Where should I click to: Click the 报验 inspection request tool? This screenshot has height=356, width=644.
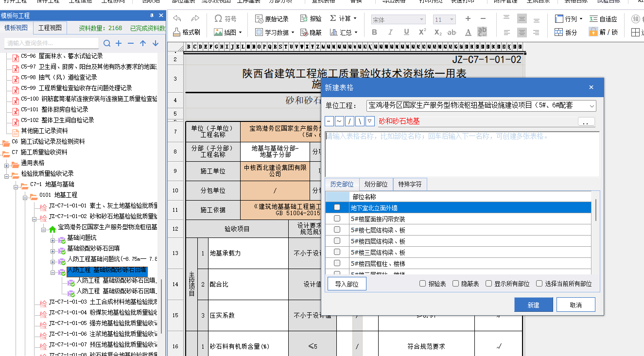click(x=311, y=18)
